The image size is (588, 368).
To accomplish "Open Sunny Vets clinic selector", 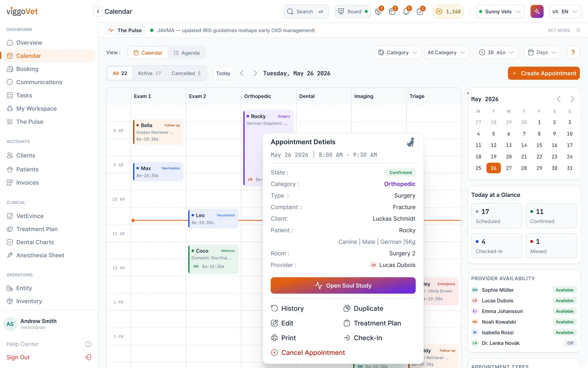I will 500,11.
